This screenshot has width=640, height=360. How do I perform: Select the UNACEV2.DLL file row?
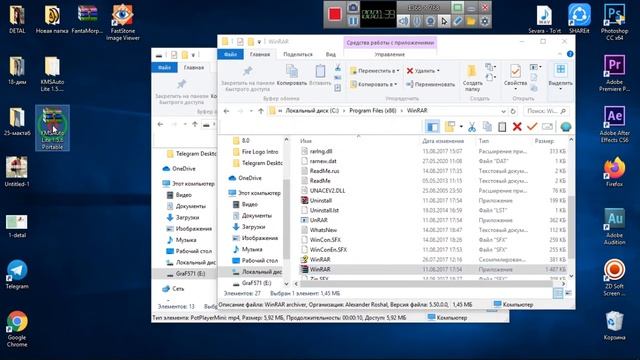click(x=327, y=191)
